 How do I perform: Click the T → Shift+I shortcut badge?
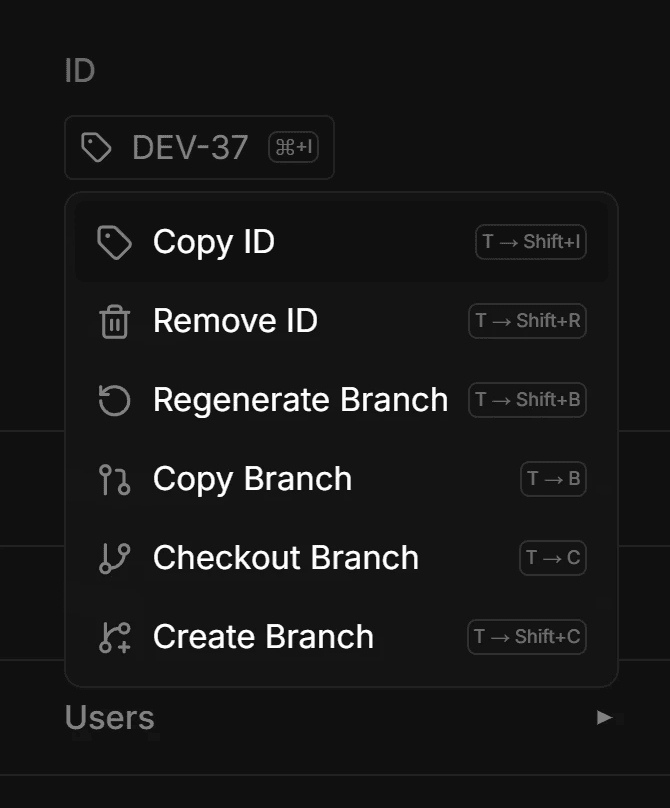coord(531,241)
